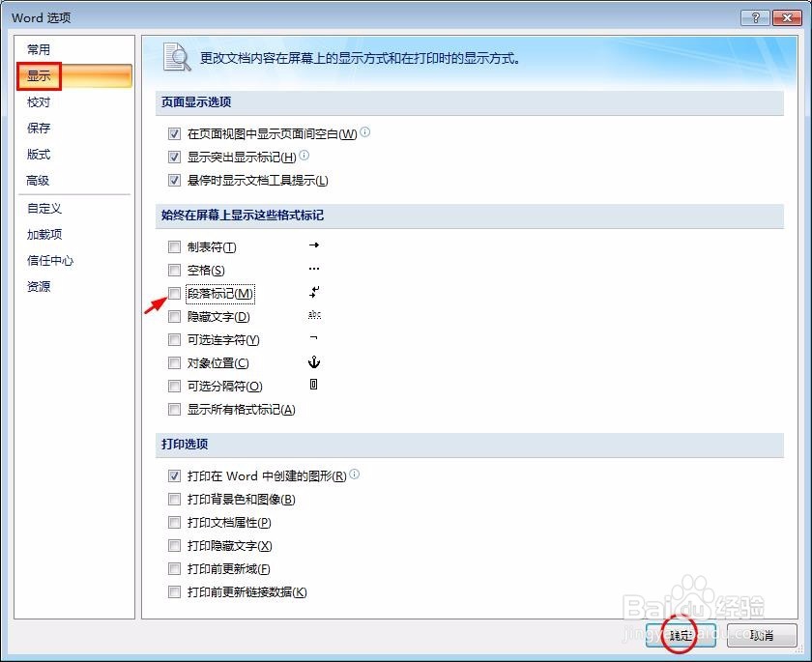The height and width of the screenshot is (662, 812).
Task: Click the display settings page icon in header
Action: click(x=178, y=57)
